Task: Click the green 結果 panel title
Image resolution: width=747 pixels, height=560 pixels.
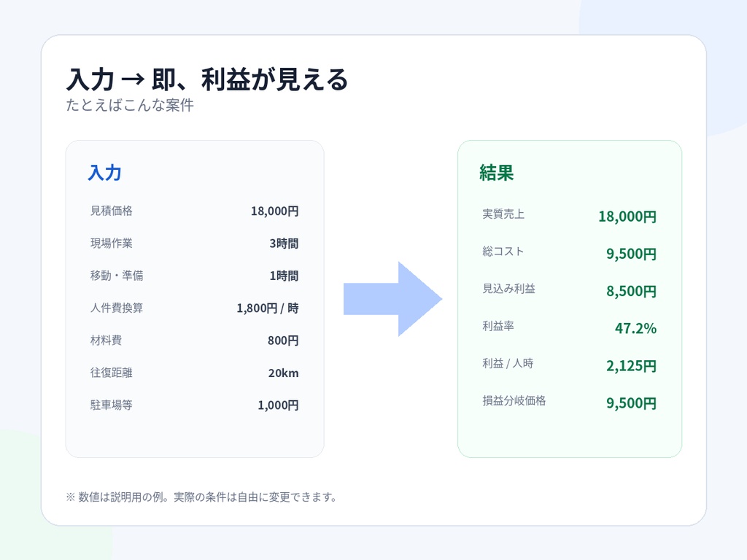Action: 496,172
